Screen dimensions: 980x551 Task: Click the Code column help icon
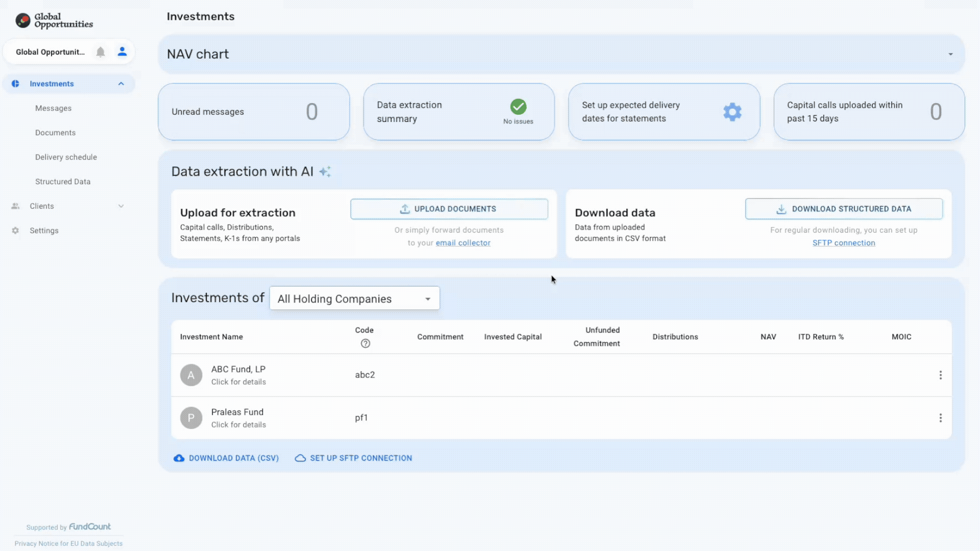point(365,343)
